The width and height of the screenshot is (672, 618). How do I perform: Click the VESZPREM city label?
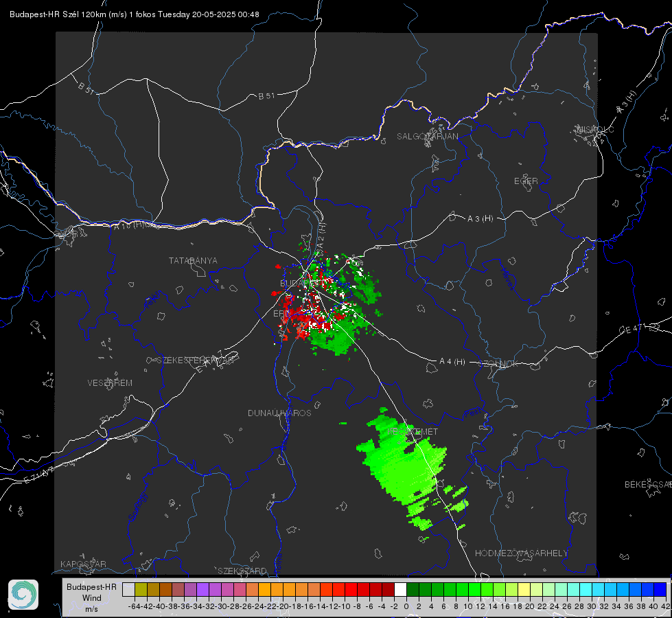tap(110, 383)
